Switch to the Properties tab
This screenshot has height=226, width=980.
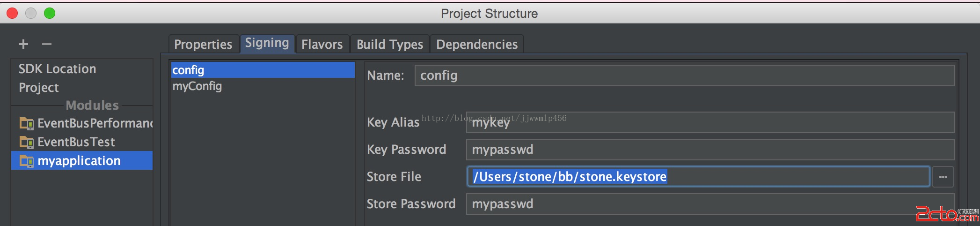coord(203,45)
